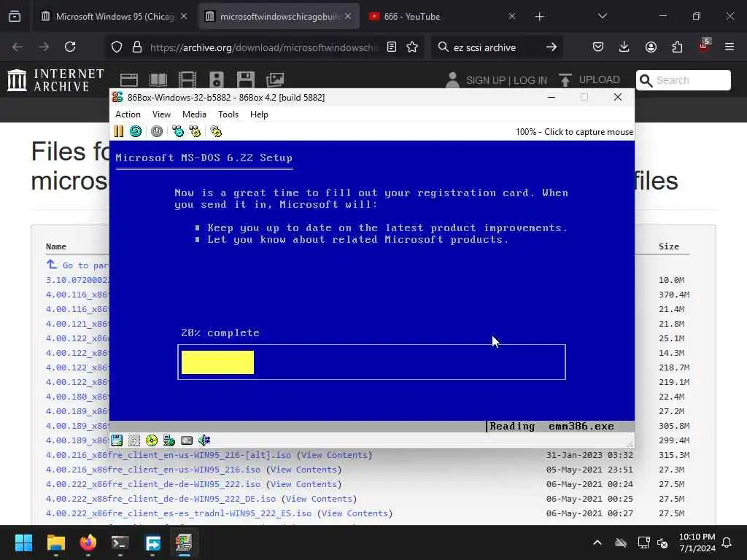
Task: Click the hard reset icon in 86Box toolbar
Action: [x=136, y=131]
